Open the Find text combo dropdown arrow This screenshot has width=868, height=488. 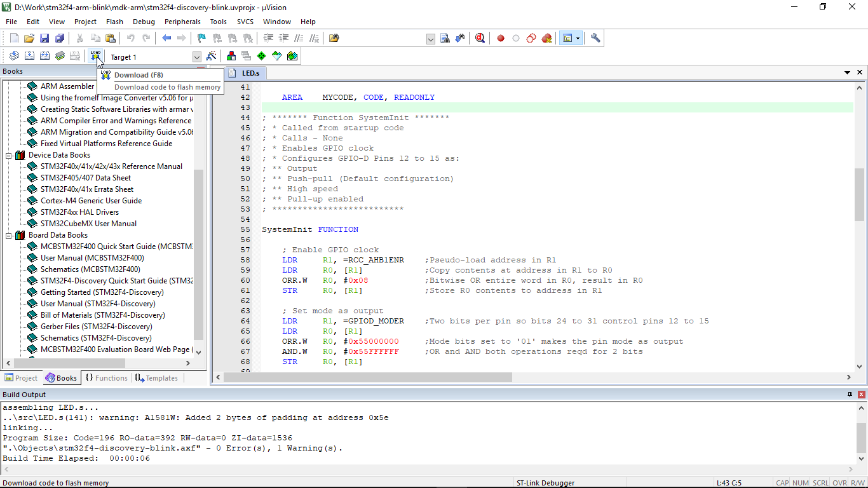point(431,39)
